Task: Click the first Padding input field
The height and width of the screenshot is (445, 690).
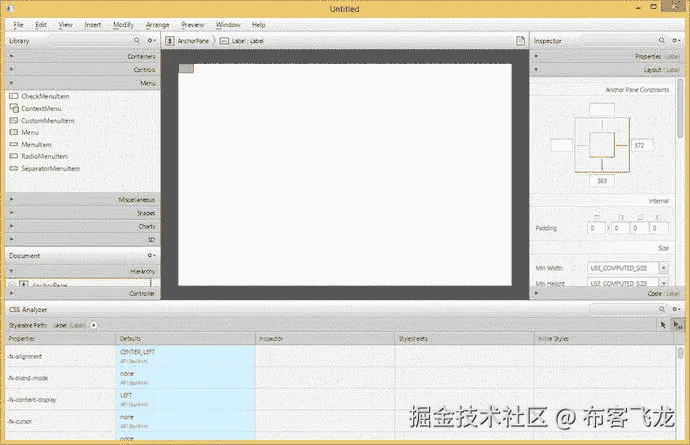Action: coord(596,228)
